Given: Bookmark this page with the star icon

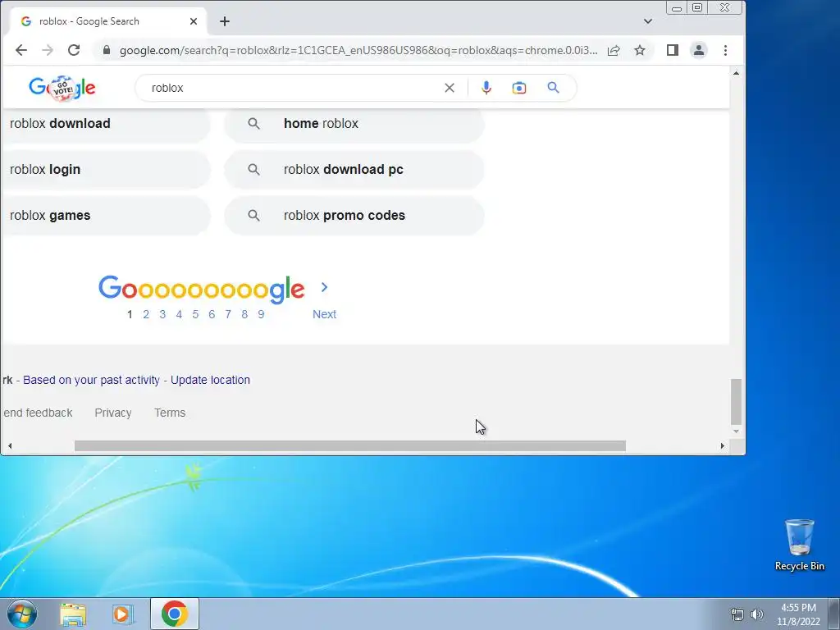Looking at the screenshot, I should pyautogui.click(x=640, y=50).
